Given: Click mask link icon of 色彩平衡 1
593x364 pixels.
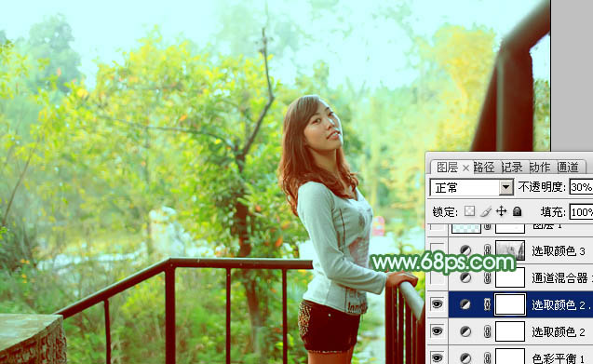Looking at the screenshot, I should pyautogui.click(x=488, y=357).
